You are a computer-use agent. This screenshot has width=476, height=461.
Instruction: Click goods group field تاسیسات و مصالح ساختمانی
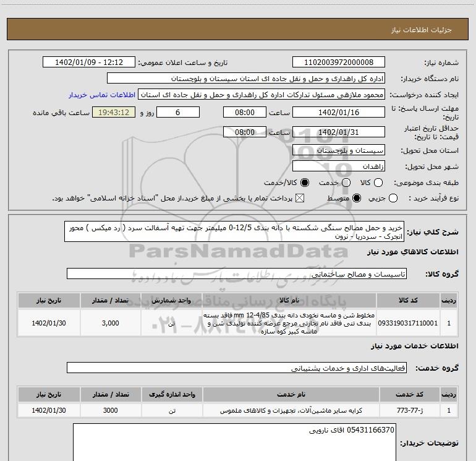[237, 274]
